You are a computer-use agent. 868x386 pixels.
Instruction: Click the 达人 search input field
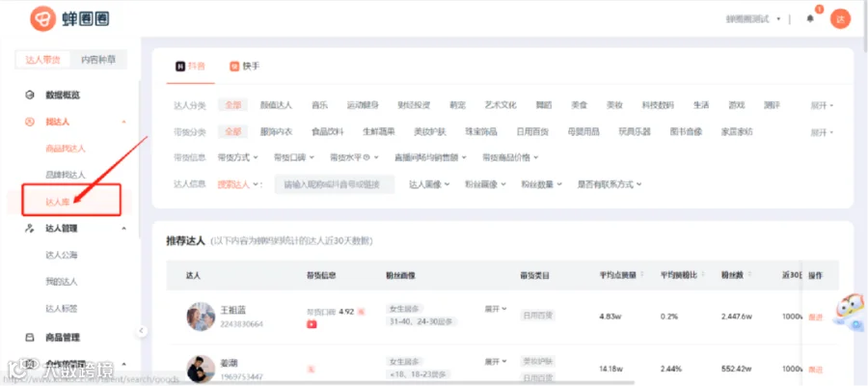tap(335, 184)
